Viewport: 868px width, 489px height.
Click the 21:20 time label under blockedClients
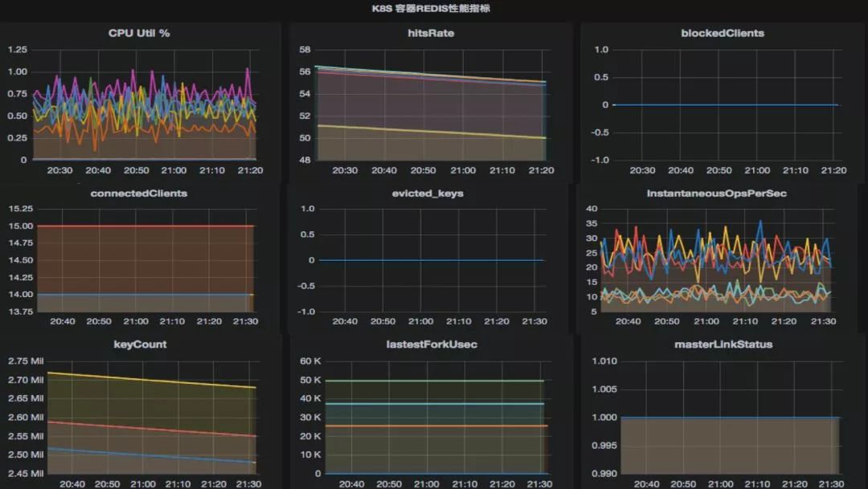(833, 170)
